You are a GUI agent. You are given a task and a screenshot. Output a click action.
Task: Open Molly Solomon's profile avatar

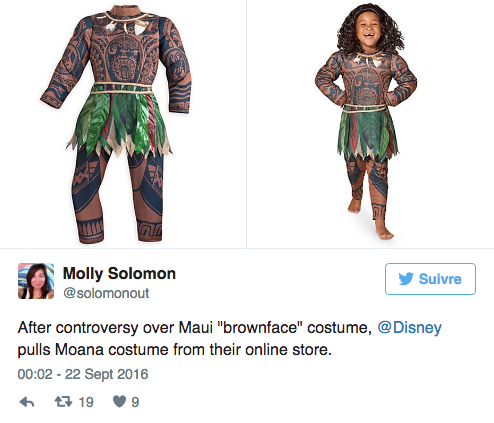(x=36, y=281)
